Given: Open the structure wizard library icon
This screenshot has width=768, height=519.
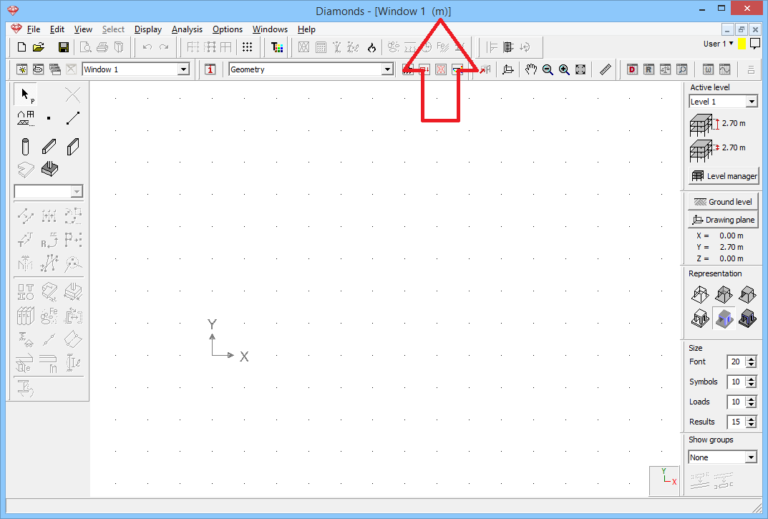Looking at the screenshot, I should [x=25, y=118].
